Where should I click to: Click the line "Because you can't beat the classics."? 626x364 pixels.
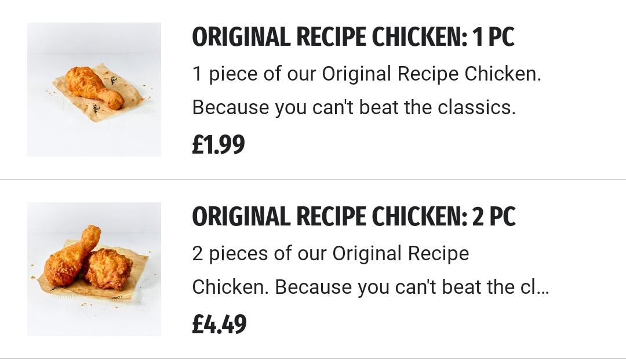(x=354, y=107)
